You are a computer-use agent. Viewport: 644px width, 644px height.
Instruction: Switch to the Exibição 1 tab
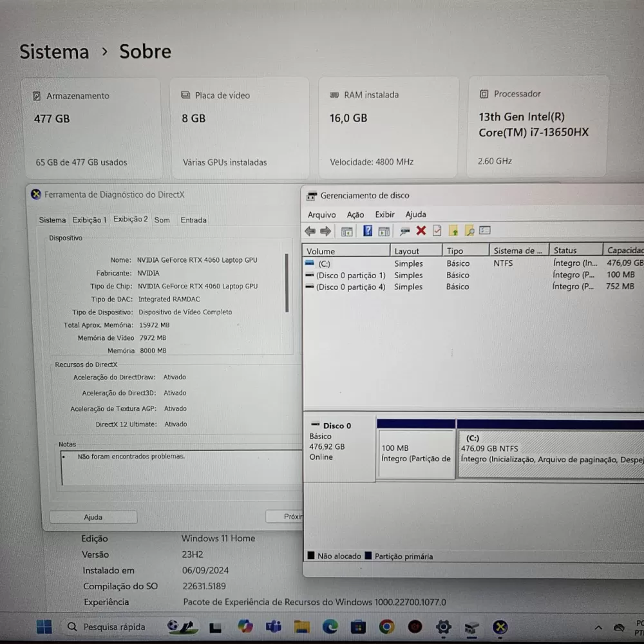pos(90,220)
